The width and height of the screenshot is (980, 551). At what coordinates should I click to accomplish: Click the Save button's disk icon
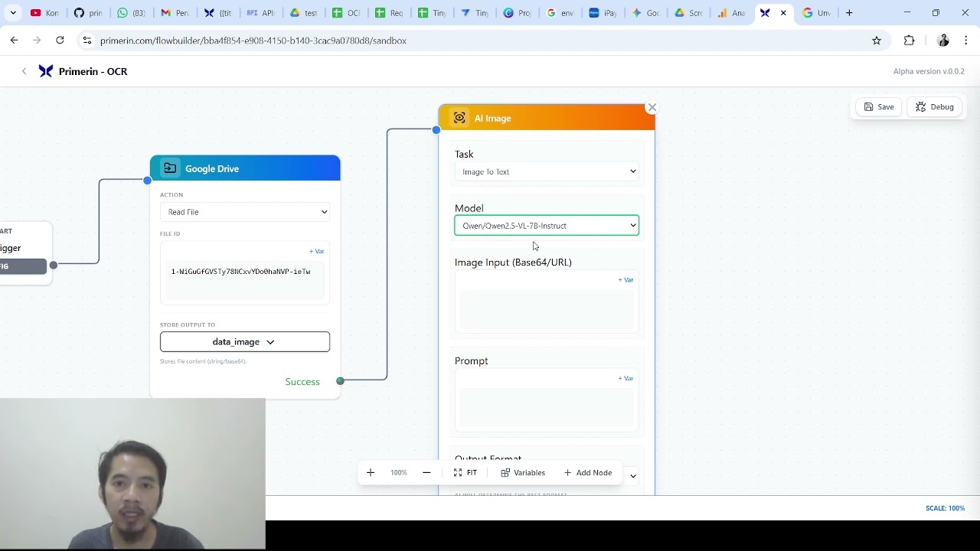[868, 107]
